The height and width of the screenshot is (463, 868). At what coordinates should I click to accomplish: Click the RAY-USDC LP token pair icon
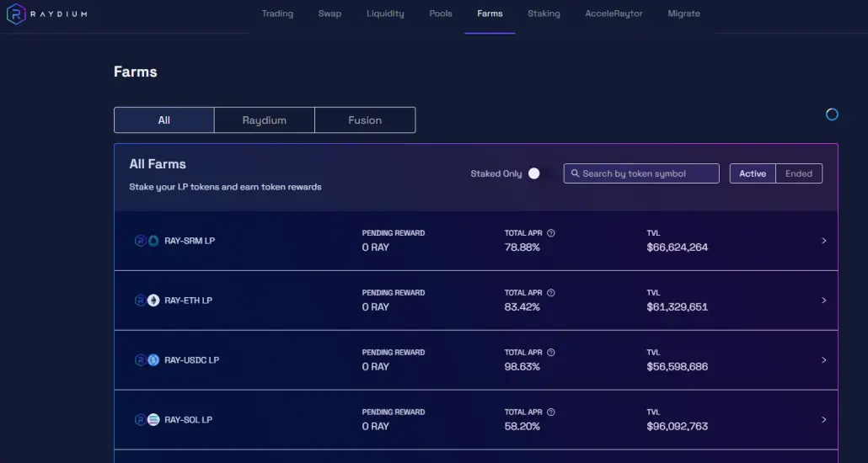tap(147, 360)
